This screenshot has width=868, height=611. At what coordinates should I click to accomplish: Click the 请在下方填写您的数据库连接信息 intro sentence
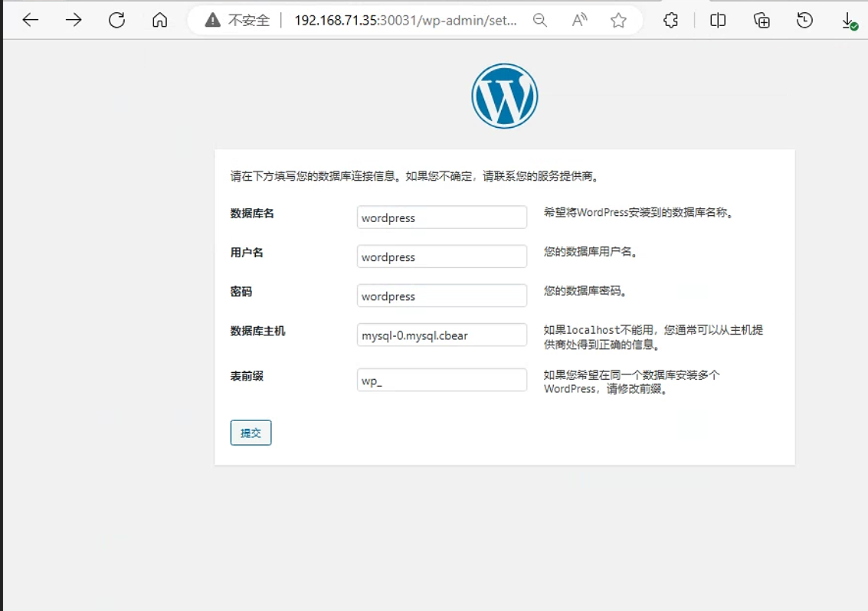[415, 176]
